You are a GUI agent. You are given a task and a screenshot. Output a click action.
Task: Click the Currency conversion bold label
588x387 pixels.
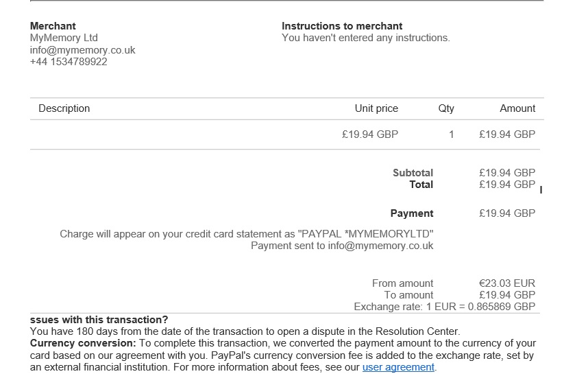83,344
